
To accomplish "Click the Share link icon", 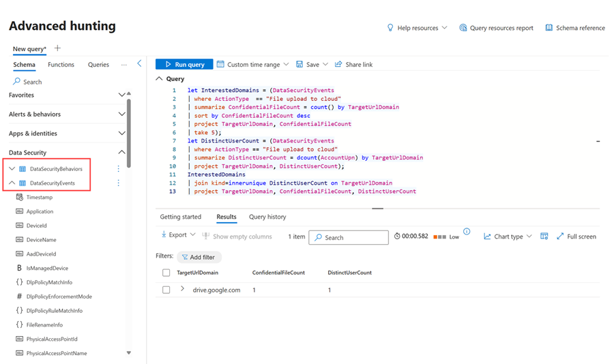I will pos(338,64).
